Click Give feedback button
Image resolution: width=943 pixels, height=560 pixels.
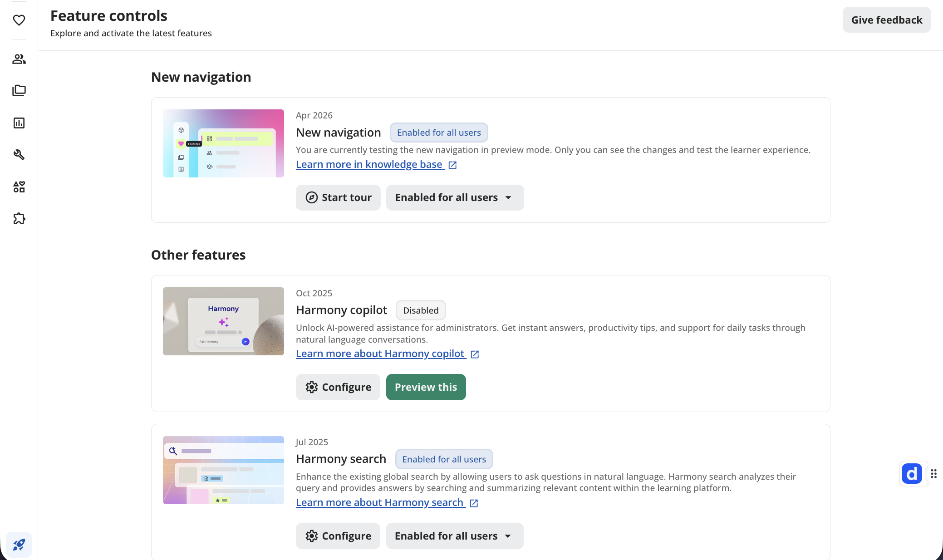[886, 20]
